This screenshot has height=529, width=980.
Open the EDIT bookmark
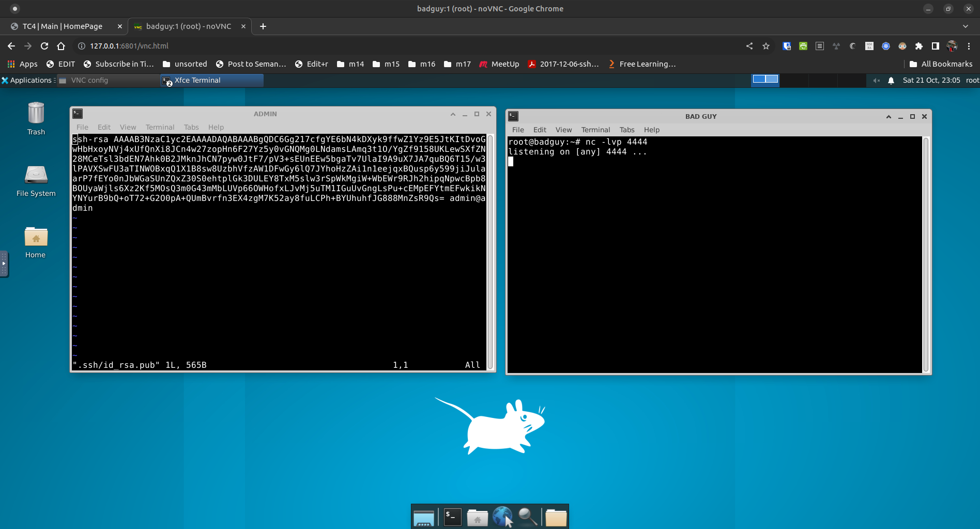[x=61, y=64]
